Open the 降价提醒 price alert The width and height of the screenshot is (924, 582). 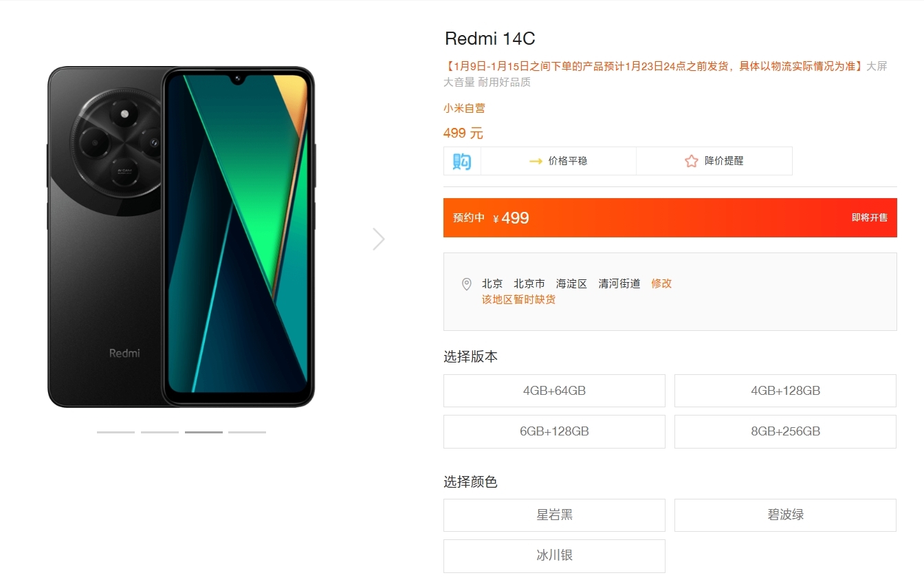[714, 161]
